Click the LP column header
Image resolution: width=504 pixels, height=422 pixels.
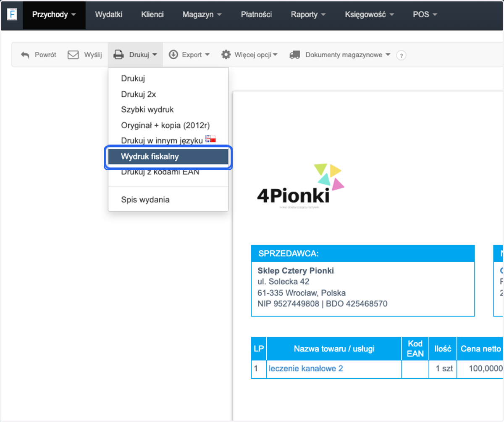tap(259, 348)
